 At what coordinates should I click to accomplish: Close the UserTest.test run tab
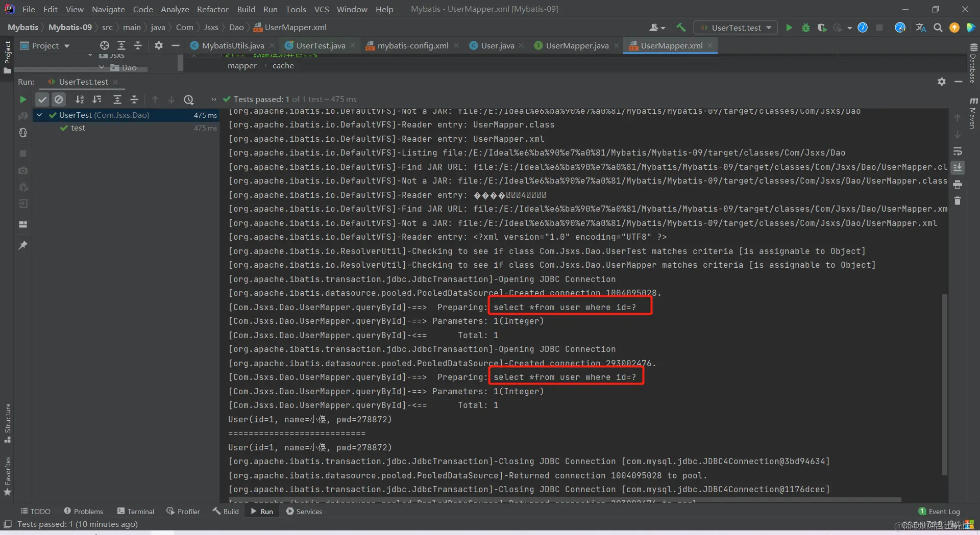115,82
